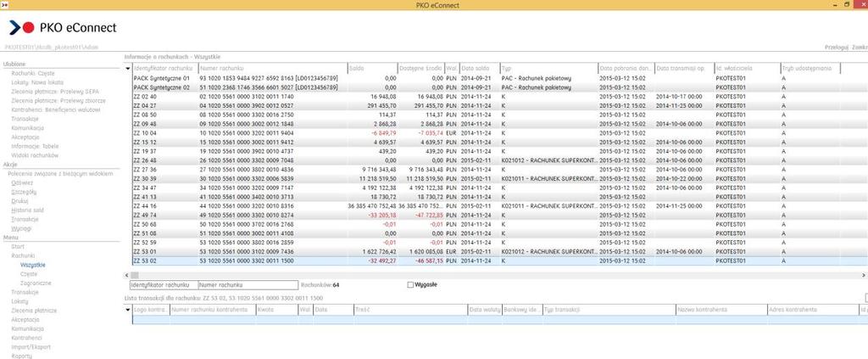Toggle the Wygasłe checkbox
The width and height of the screenshot is (868, 359).
click(x=410, y=285)
